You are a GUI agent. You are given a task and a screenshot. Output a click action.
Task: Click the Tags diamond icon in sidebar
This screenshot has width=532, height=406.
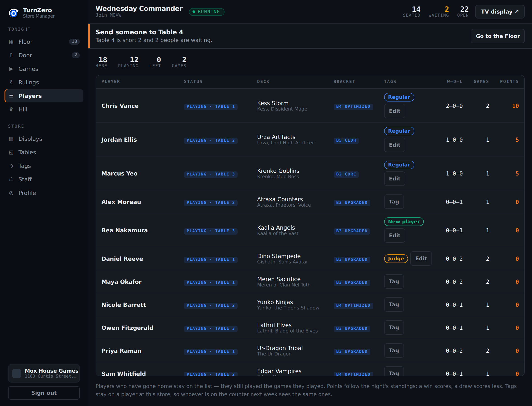click(11, 166)
